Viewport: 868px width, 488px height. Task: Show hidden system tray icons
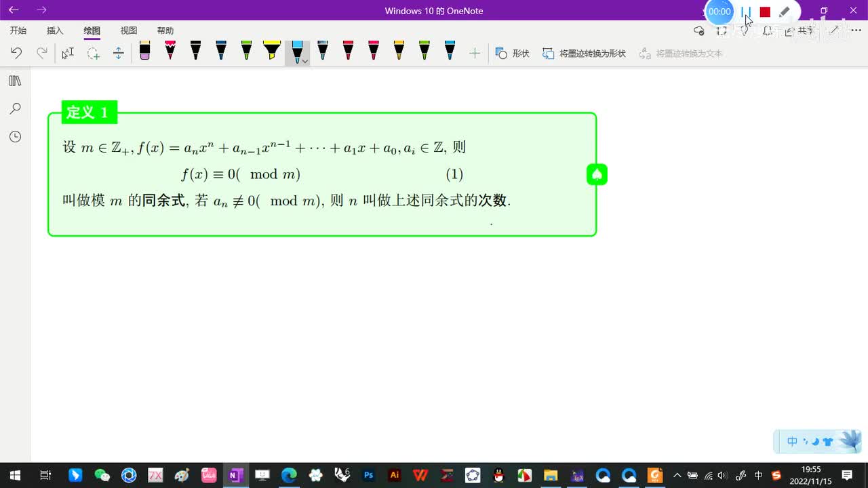[x=677, y=475]
